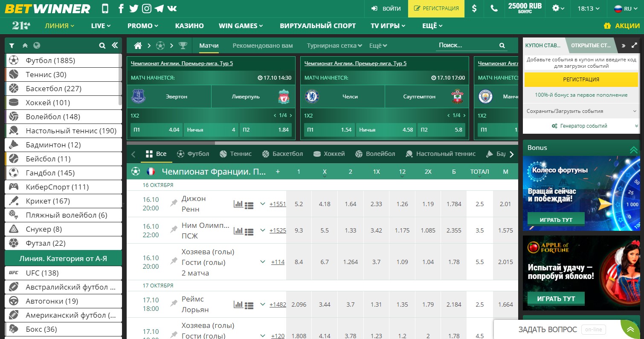Open the 18:13 time zone dropdown
Image resolution: width=644 pixels, height=339 pixels.
(589, 9)
